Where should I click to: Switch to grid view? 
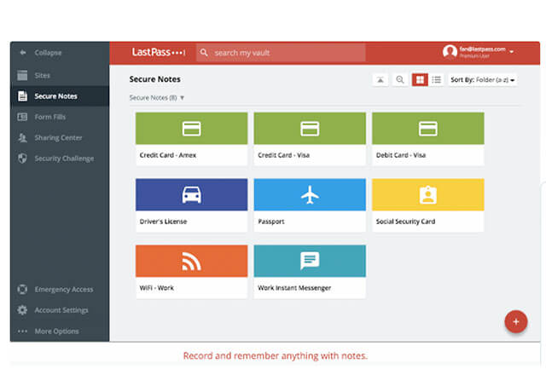[420, 79]
